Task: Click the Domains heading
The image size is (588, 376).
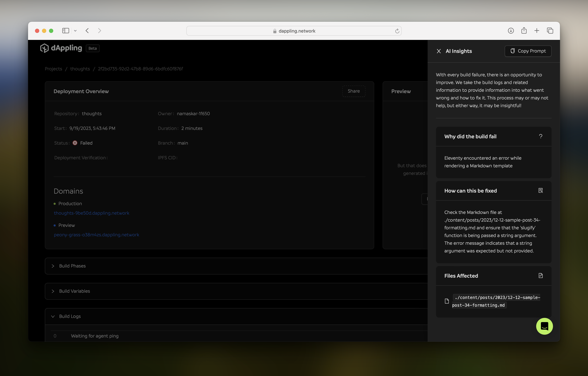Action: coord(68,191)
